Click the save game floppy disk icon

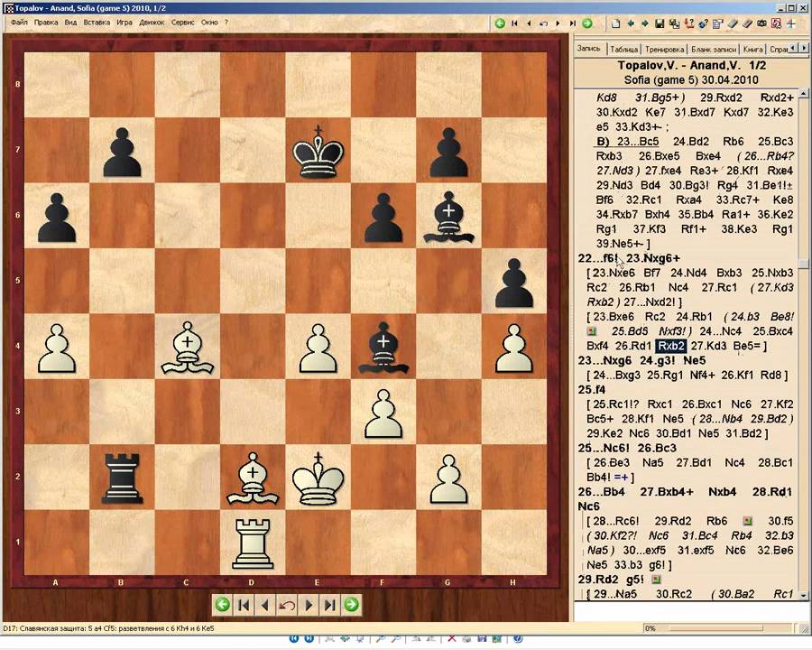(x=660, y=23)
